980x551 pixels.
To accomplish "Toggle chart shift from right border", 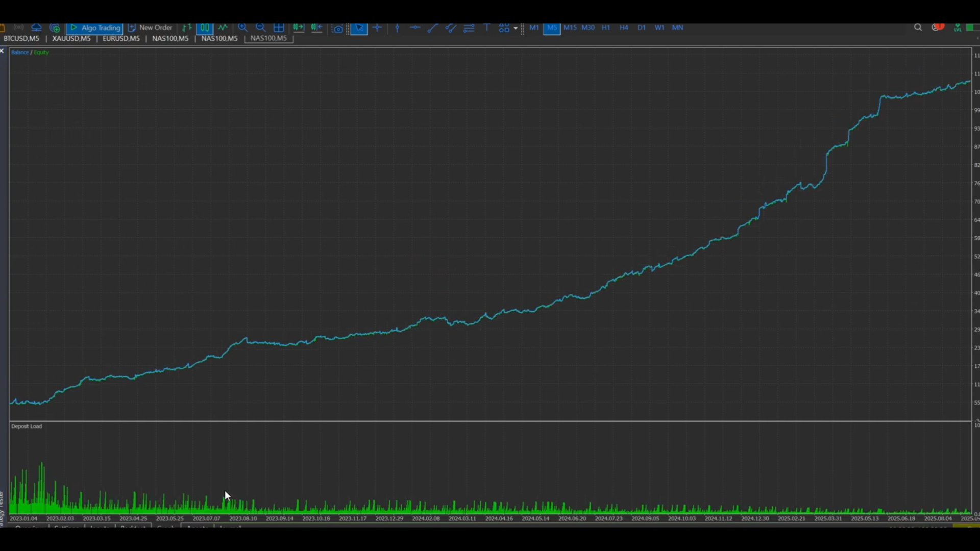I will (x=316, y=28).
